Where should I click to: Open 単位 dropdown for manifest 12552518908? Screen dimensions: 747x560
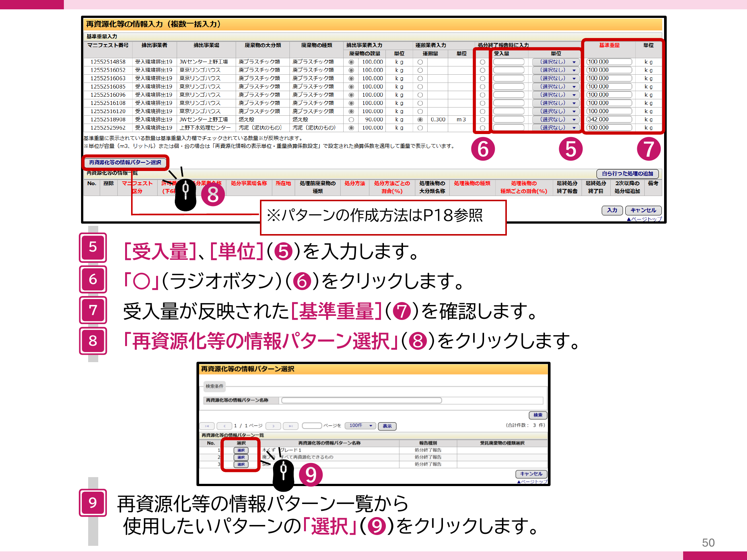[x=556, y=119]
